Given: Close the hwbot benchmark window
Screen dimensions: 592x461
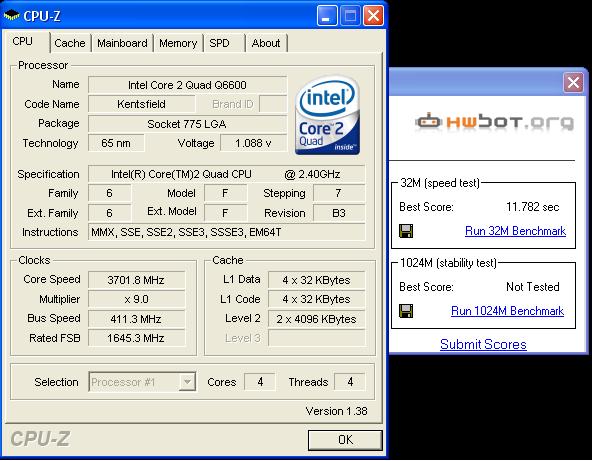Looking at the screenshot, I should 573,82.
